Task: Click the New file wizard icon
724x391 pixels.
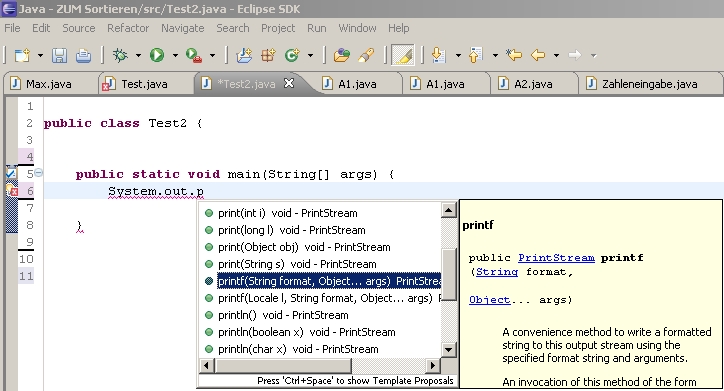Action: pos(22,55)
